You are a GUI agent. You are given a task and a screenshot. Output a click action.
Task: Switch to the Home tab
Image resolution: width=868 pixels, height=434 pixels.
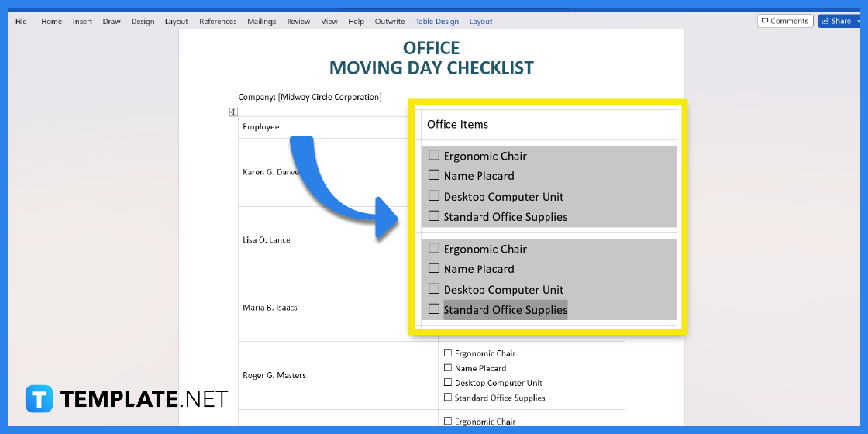click(51, 22)
